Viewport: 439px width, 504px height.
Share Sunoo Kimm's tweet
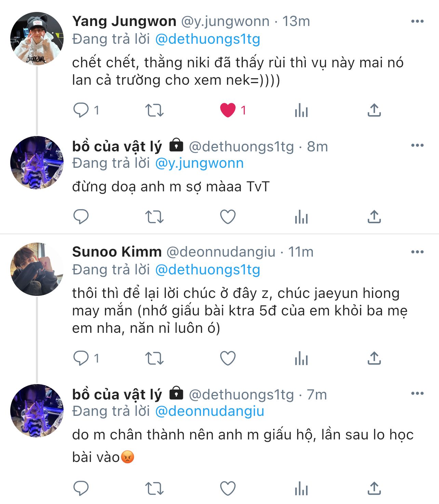click(x=374, y=358)
